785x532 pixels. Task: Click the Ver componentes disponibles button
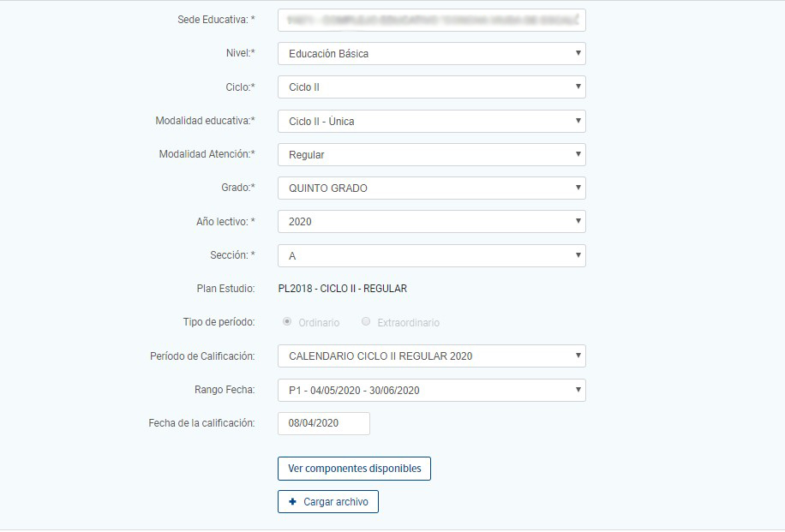point(354,469)
